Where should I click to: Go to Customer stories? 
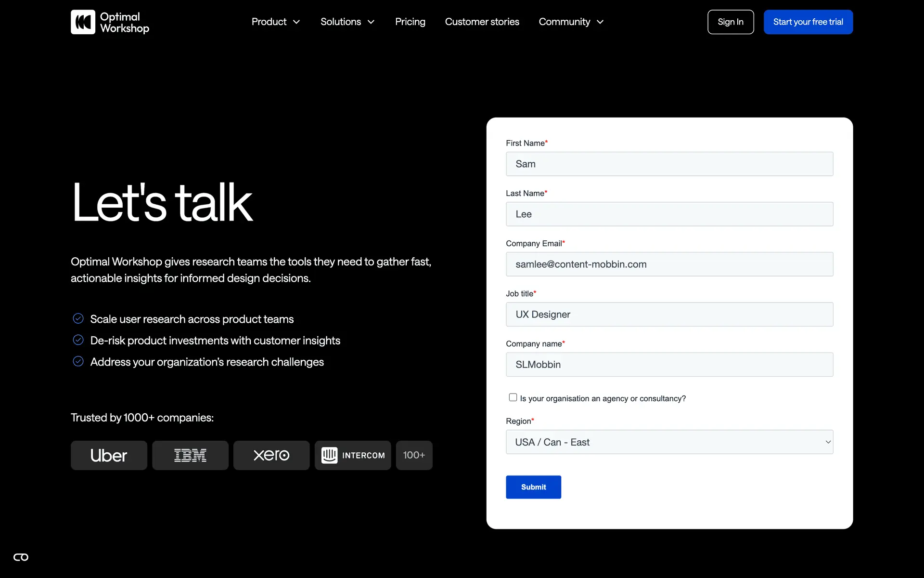click(x=482, y=22)
